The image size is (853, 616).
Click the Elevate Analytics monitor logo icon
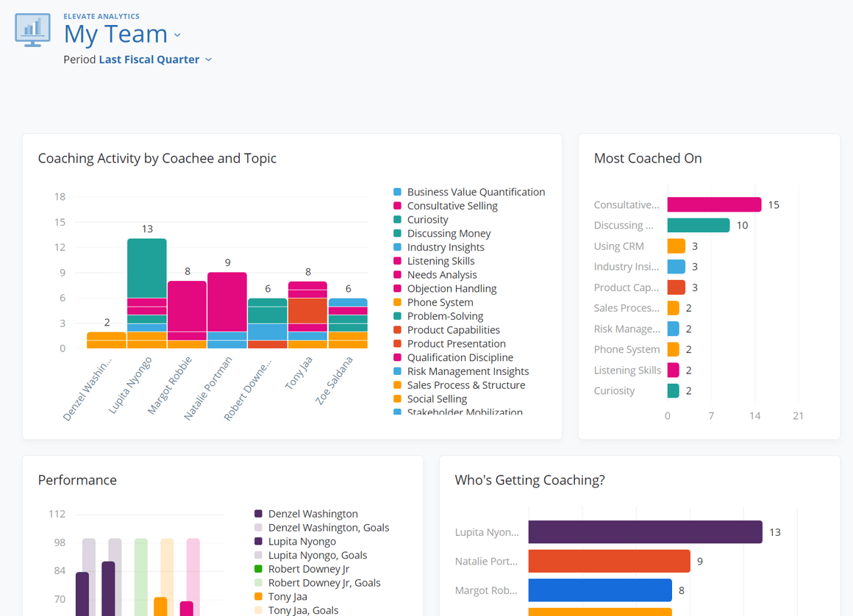point(32,30)
